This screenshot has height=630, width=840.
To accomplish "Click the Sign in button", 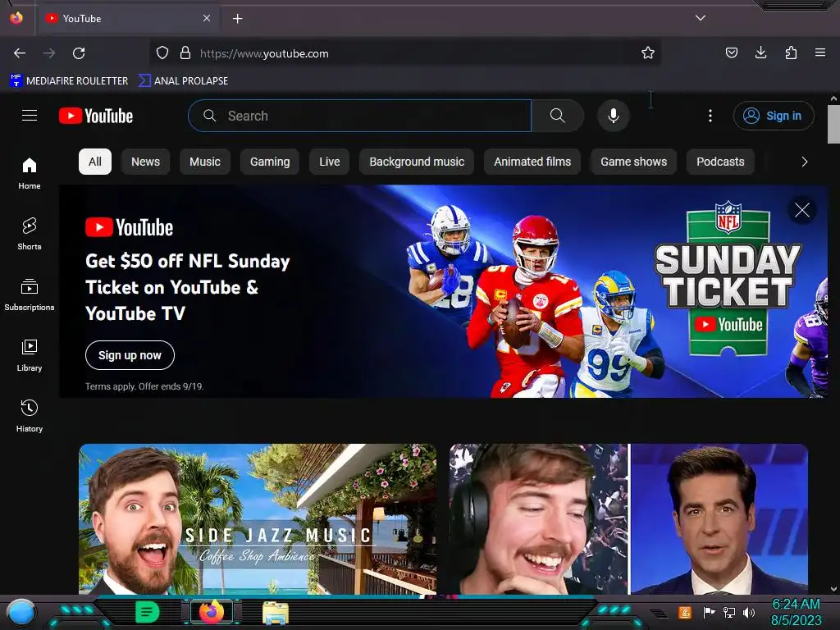I will [774, 116].
